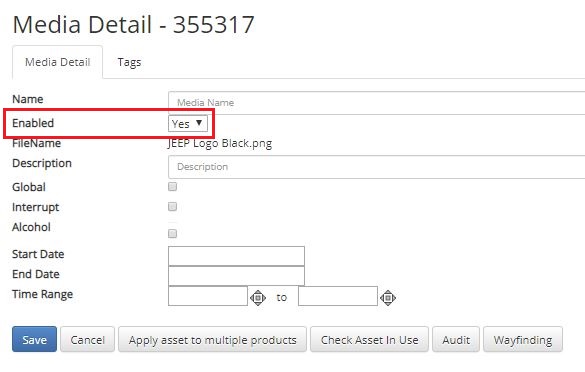Image resolution: width=585 pixels, height=372 pixels.
Task: Click into the Description text field
Action: click(376, 167)
